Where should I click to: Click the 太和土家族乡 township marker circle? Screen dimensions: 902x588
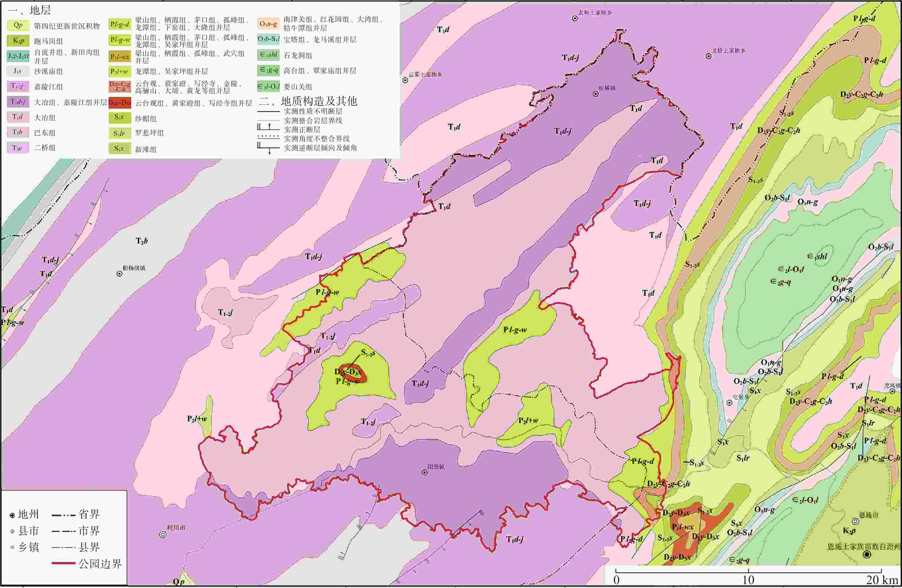pos(575,18)
